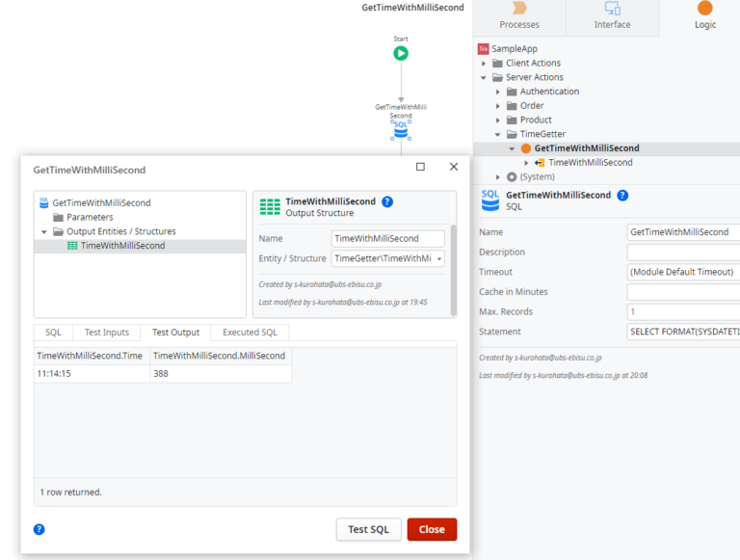740x560 pixels.
Task: Click the help icon at dialog bottom-left
Action: click(x=40, y=529)
